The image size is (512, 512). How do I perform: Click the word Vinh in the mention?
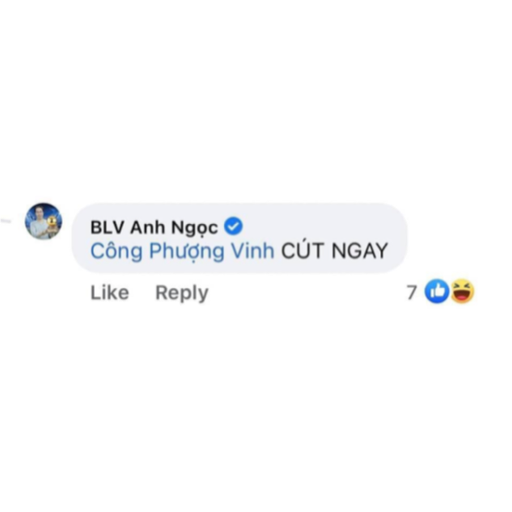[x=253, y=251]
